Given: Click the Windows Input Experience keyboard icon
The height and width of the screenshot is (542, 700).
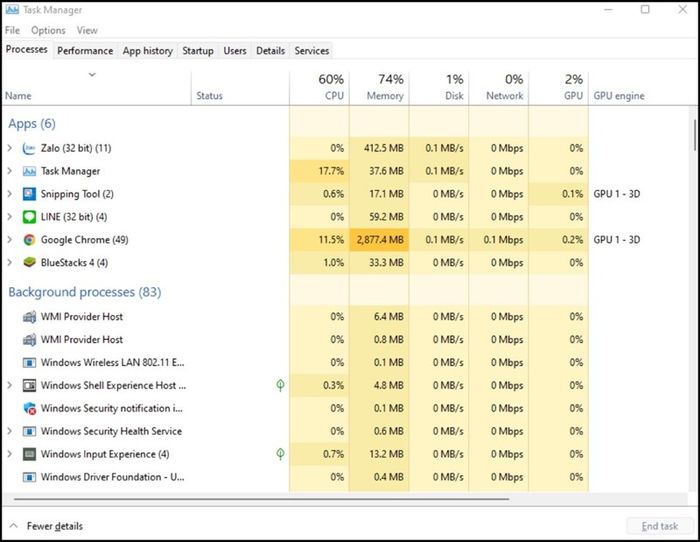Looking at the screenshot, I should [29, 454].
